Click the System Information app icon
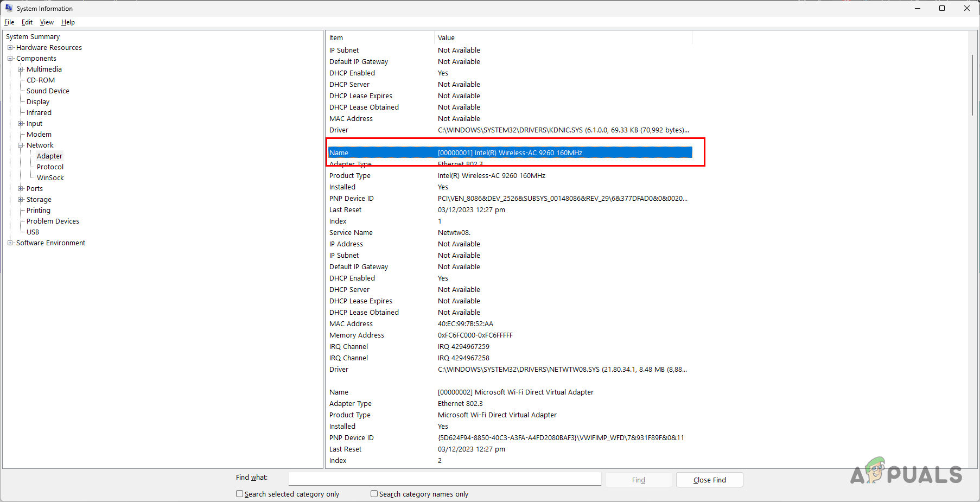 tap(9, 8)
